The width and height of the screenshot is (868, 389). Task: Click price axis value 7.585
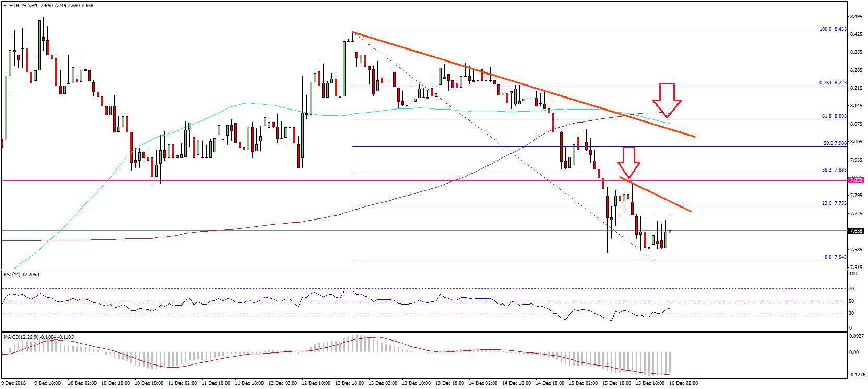point(856,250)
